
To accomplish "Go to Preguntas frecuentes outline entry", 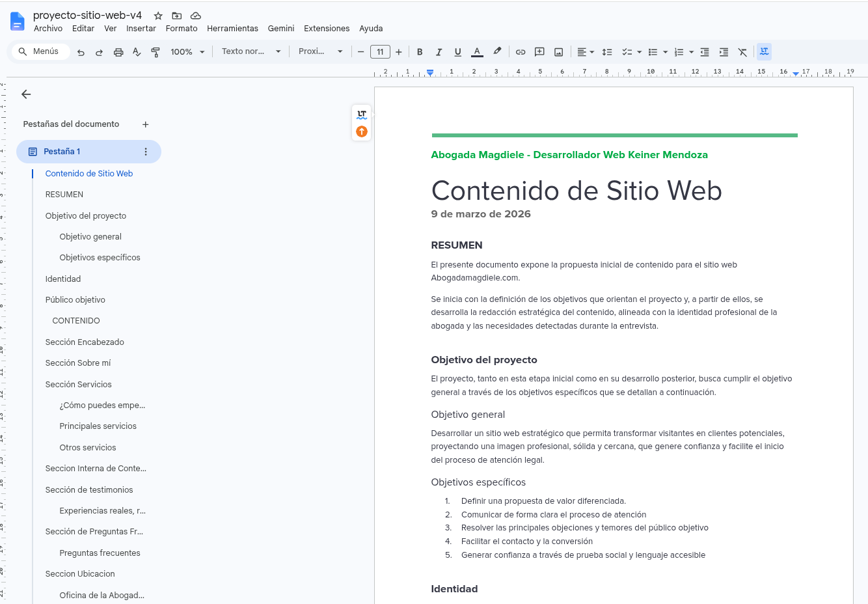I will click(100, 553).
